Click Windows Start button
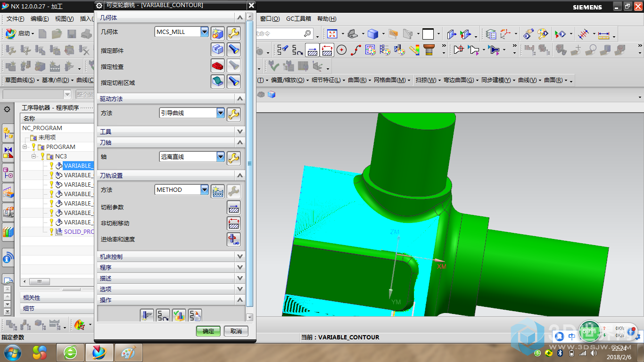This screenshot has width=644, height=362. pyautogui.click(x=12, y=352)
